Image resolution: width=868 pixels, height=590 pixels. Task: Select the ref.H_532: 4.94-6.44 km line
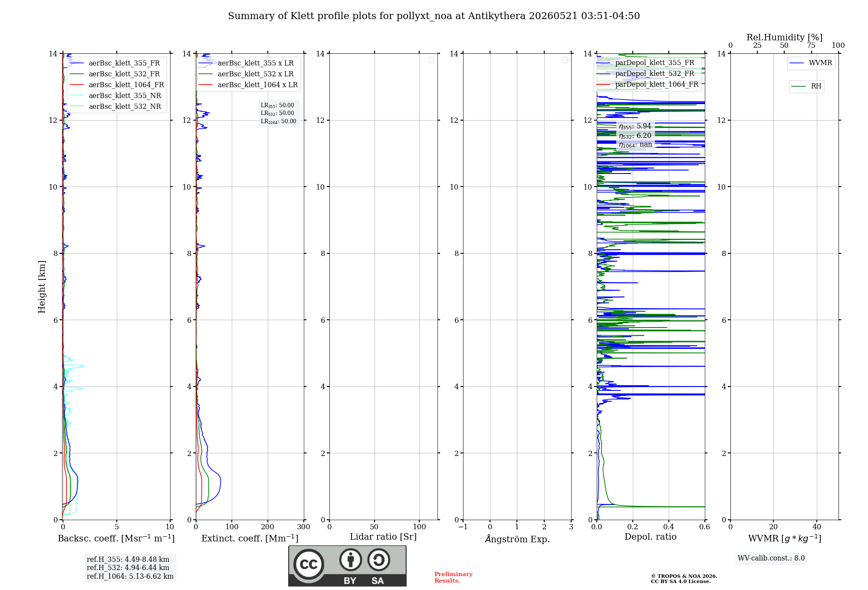click(x=128, y=568)
